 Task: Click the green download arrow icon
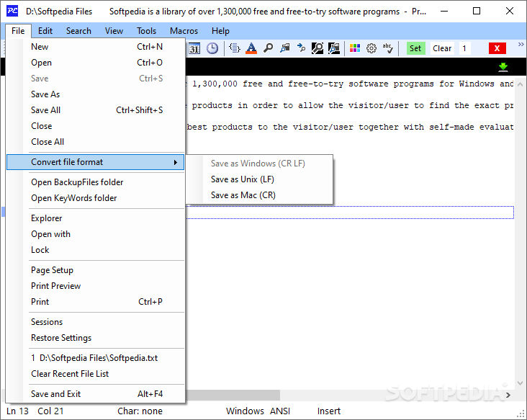(503, 67)
